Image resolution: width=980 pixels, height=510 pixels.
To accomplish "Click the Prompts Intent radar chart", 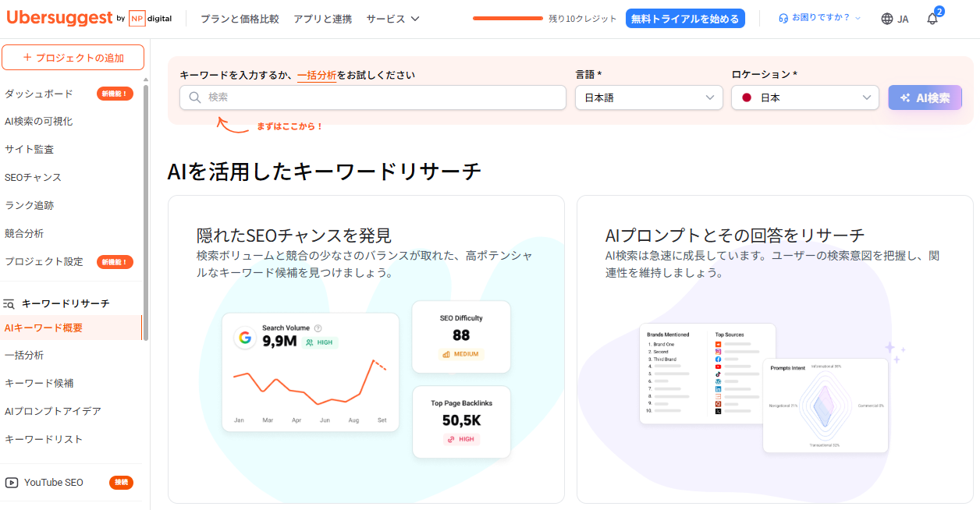I will click(x=826, y=406).
